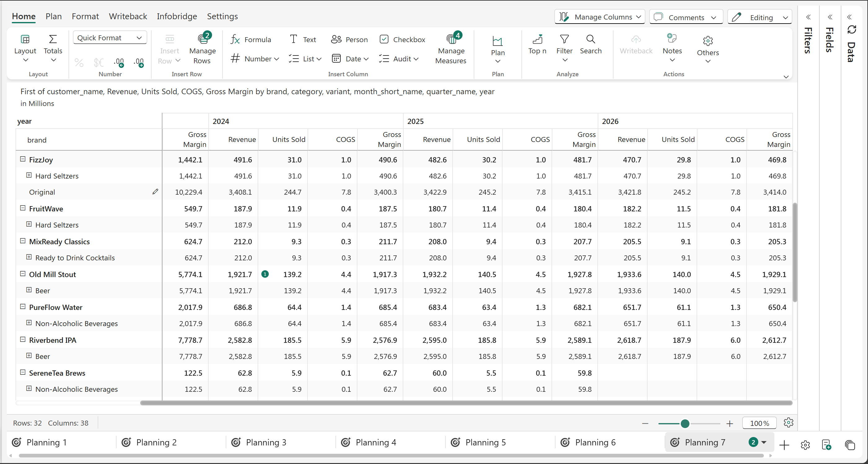
Task: Click the Manage Columns button
Action: (600, 17)
